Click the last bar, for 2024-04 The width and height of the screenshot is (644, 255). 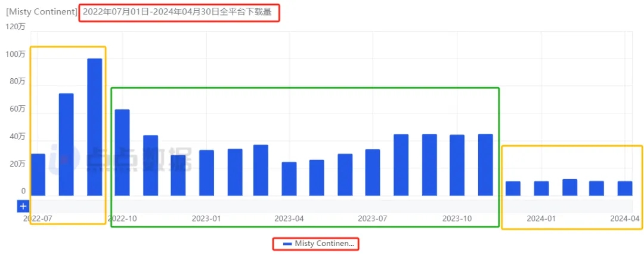point(624,188)
